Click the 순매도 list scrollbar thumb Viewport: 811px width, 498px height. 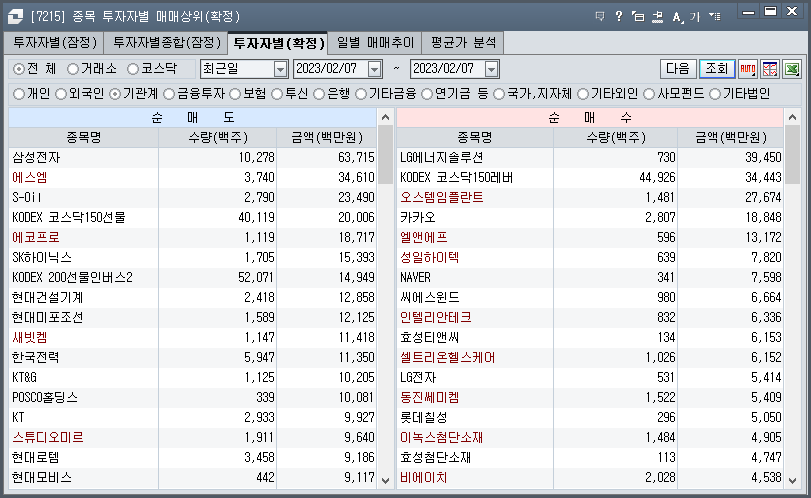coord(385,155)
